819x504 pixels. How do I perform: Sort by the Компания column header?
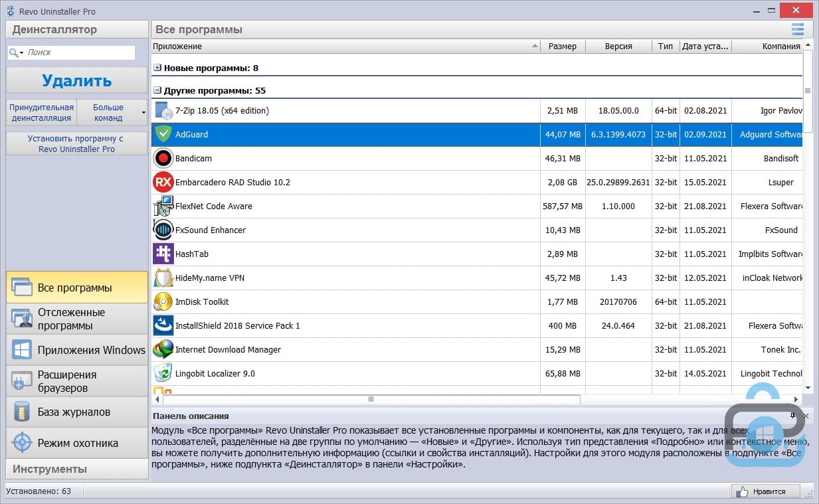(767, 46)
